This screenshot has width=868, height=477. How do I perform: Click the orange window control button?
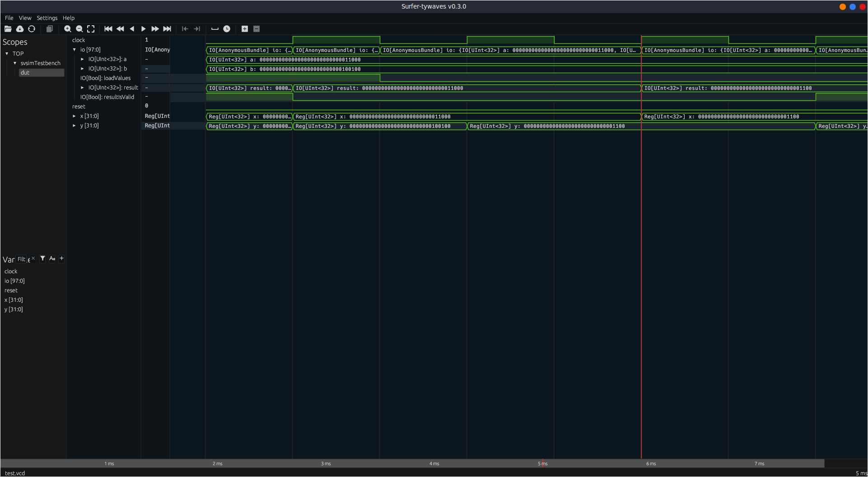(843, 7)
